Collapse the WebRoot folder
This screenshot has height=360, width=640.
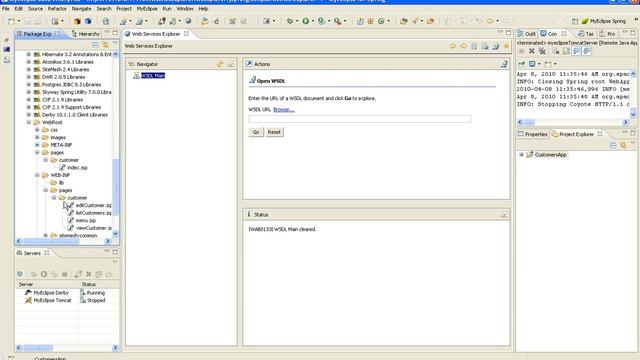[29, 122]
